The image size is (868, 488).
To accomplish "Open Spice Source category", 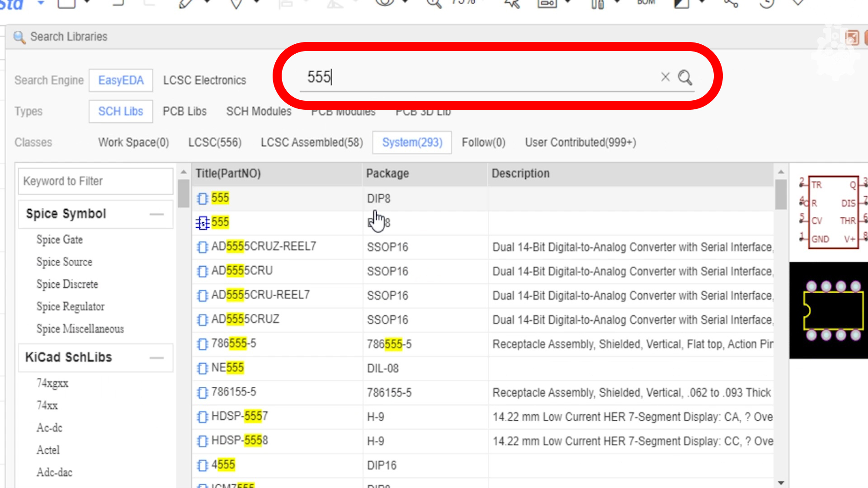I will point(64,262).
